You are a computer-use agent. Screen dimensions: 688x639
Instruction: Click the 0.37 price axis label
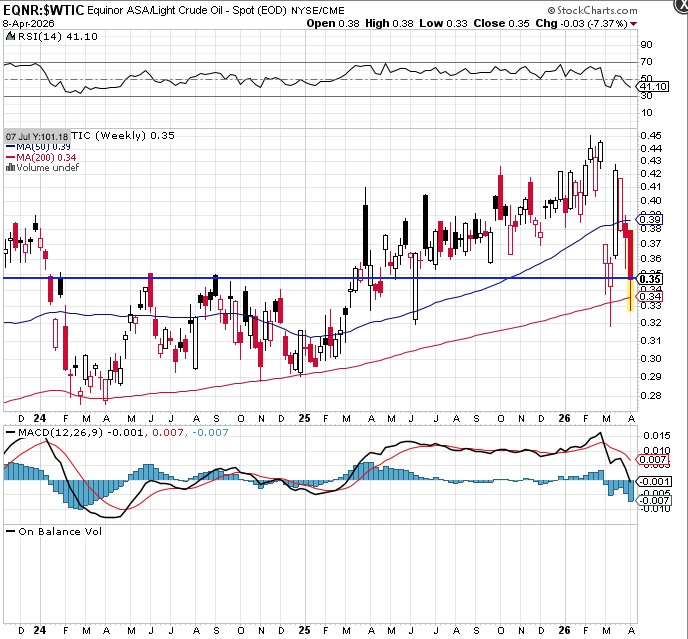650,244
